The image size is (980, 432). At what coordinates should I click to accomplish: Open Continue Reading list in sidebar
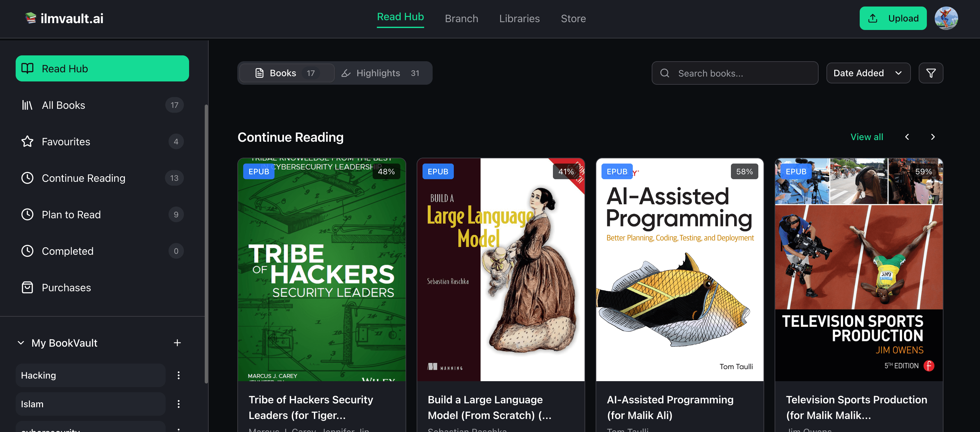pos(102,178)
